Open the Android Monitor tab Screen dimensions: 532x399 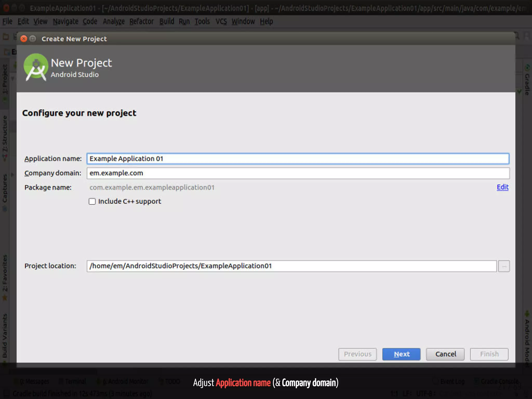click(123, 381)
